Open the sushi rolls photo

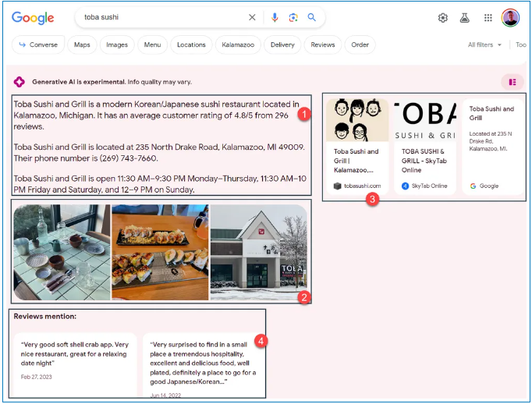160,252
